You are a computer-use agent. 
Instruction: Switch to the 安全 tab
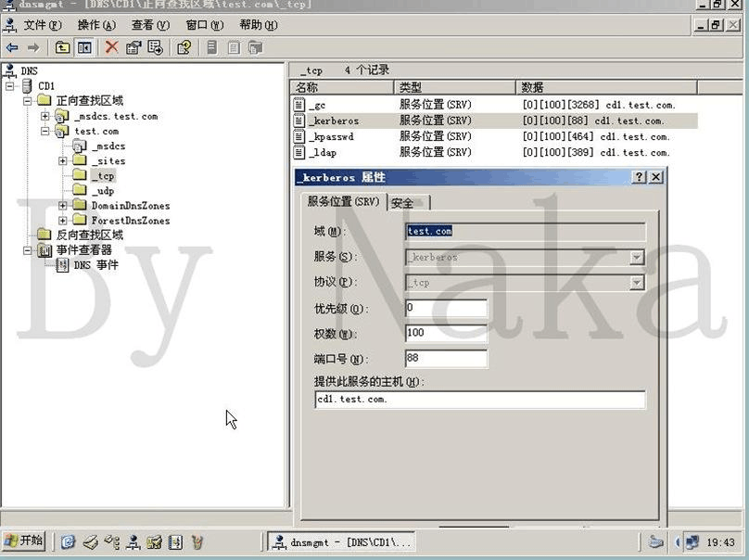pos(402,202)
